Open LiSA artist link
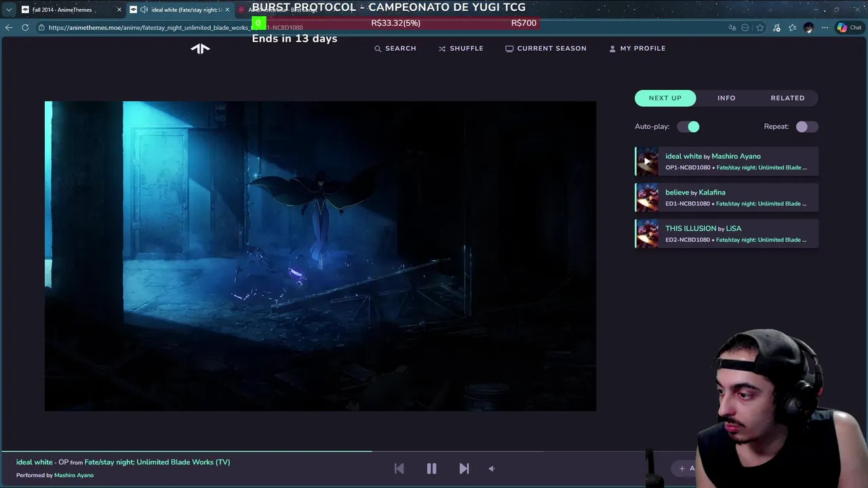 coord(734,228)
